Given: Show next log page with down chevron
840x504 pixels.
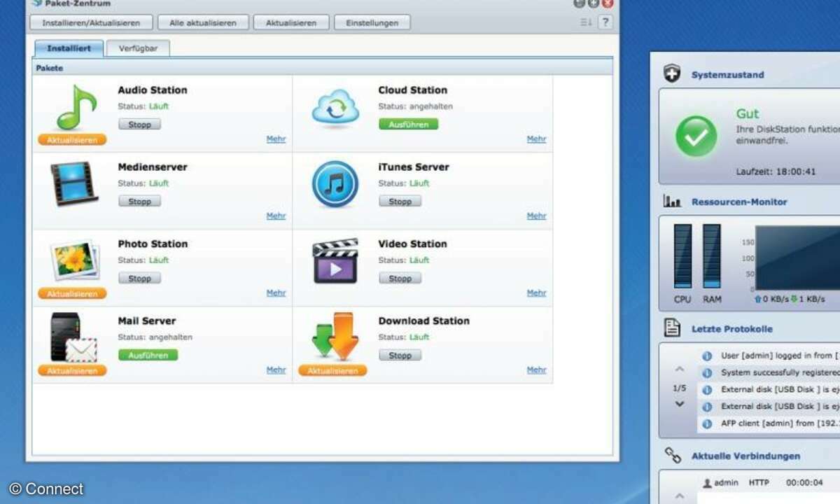Looking at the screenshot, I should coord(679,404).
